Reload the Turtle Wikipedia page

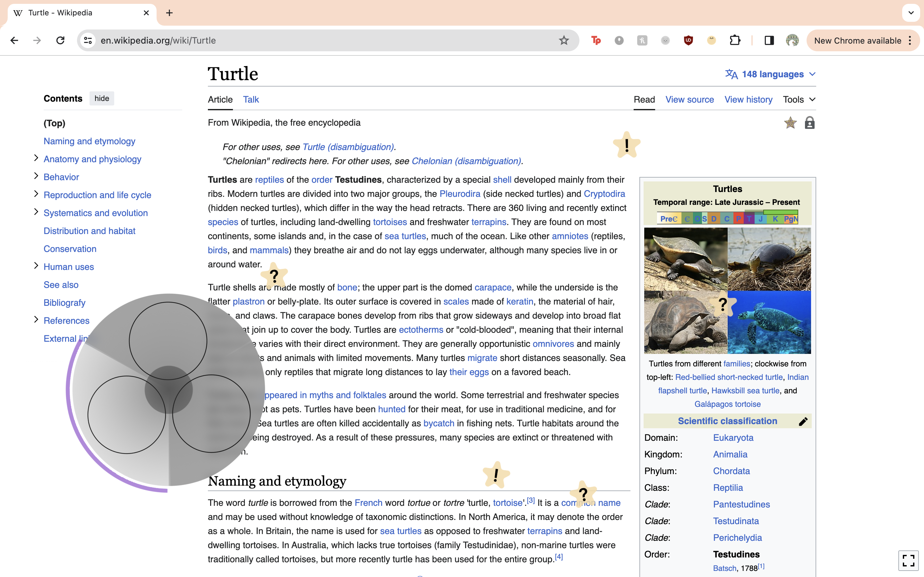(60, 40)
